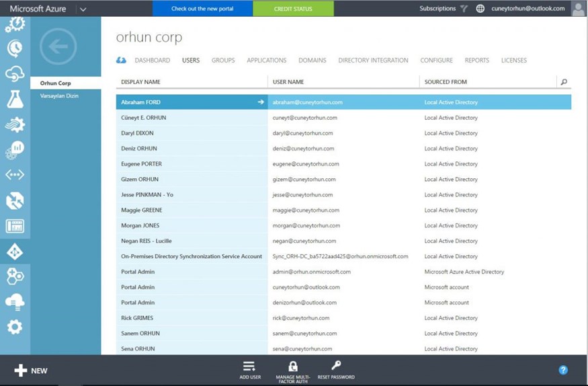This screenshot has height=386, width=588.
Task: Expand the Microsoft Azure dropdown chevron
Action: [x=83, y=9]
